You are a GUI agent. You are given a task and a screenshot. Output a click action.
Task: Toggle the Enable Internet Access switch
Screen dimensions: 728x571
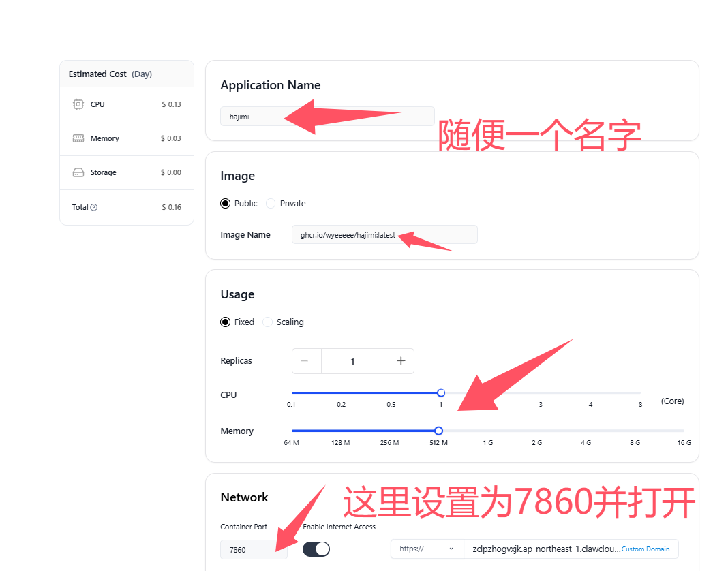point(316,549)
